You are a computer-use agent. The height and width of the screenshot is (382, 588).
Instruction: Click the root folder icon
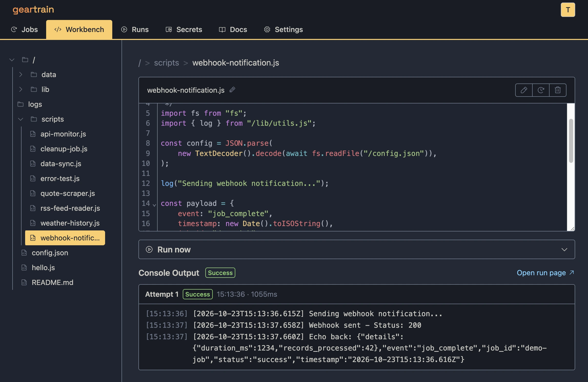pos(25,60)
